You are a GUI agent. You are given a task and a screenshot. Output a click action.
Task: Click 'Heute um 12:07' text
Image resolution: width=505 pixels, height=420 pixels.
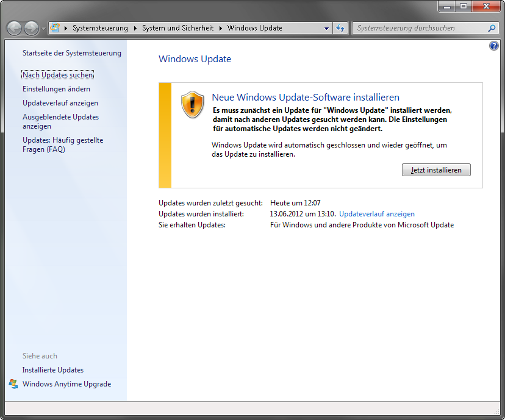tap(295, 203)
